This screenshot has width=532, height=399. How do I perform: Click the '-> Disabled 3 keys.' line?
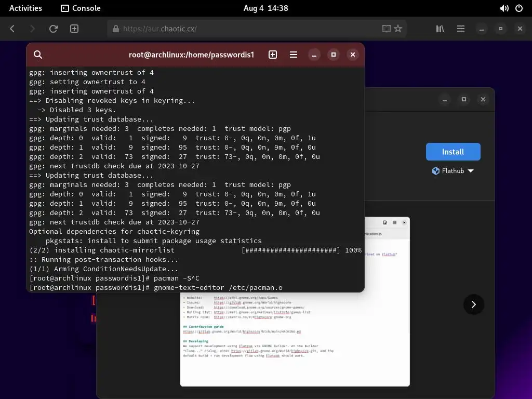77,110
